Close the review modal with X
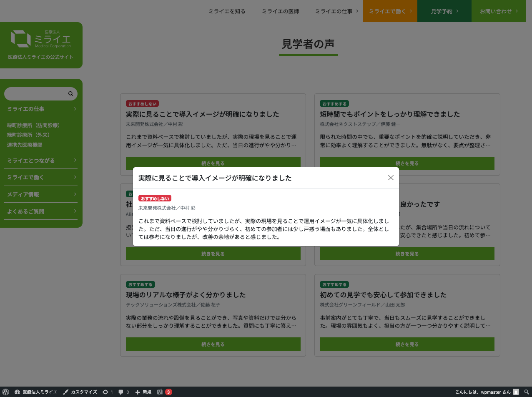Image resolution: width=532 pixels, height=397 pixels. pos(391,178)
